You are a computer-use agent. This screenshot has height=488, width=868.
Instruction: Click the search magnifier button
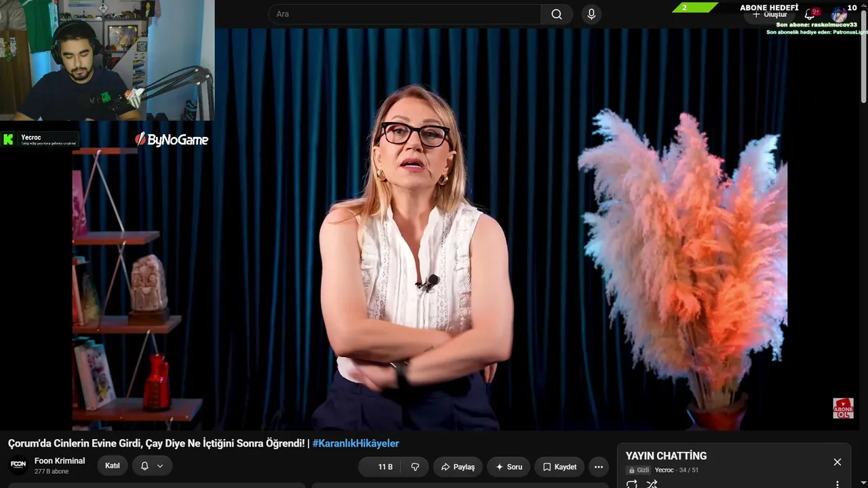point(557,14)
